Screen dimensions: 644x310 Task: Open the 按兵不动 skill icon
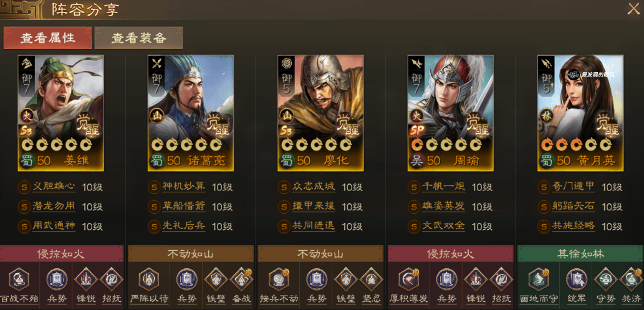(x=279, y=279)
